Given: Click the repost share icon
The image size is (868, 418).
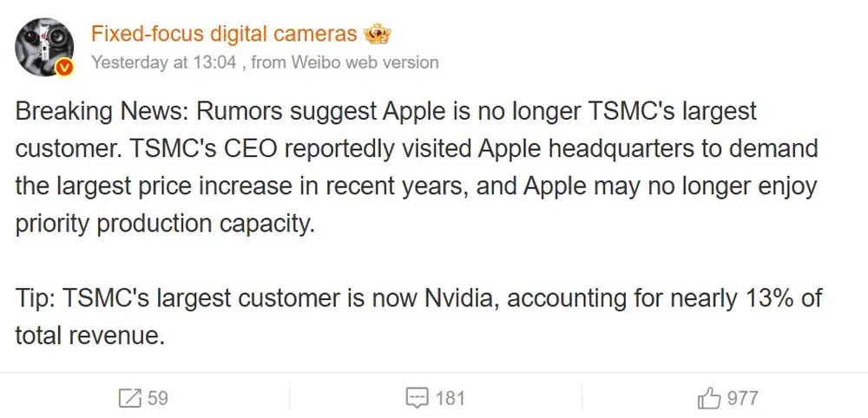Looking at the screenshot, I should point(129,398).
